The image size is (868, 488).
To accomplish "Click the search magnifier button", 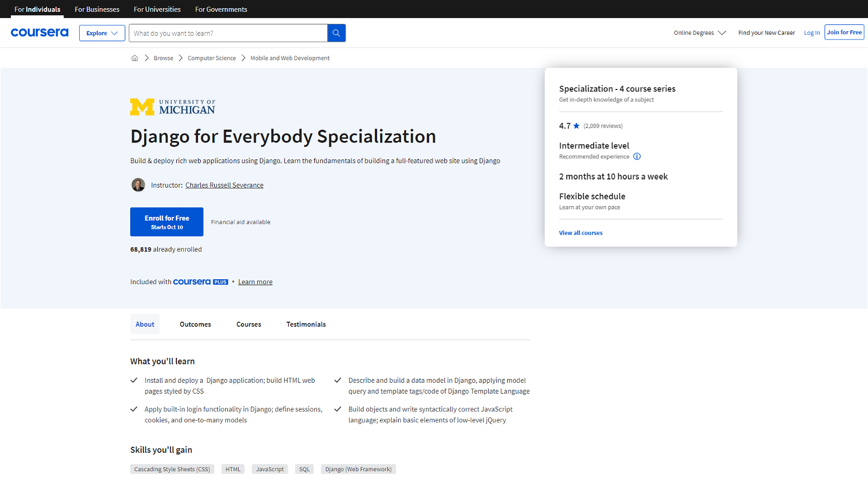I will pyautogui.click(x=336, y=33).
